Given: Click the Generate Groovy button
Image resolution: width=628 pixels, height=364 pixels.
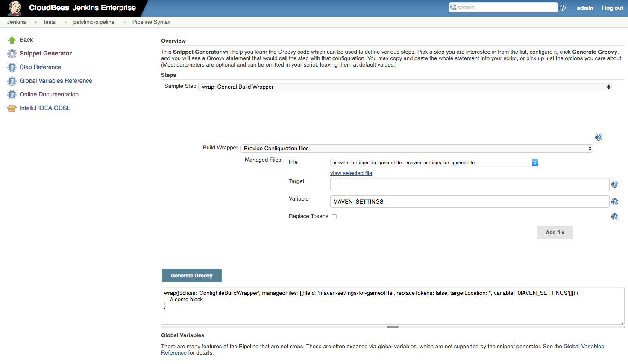Looking at the screenshot, I should pyautogui.click(x=191, y=276).
